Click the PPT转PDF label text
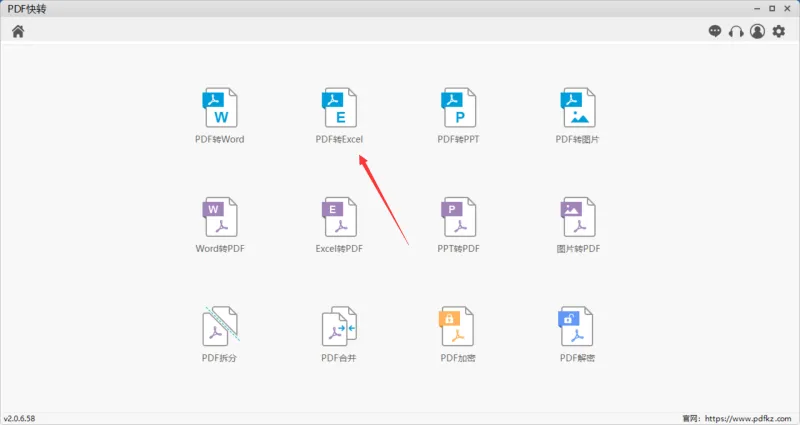Image resolution: width=800 pixels, height=425 pixels. click(x=458, y=248)
